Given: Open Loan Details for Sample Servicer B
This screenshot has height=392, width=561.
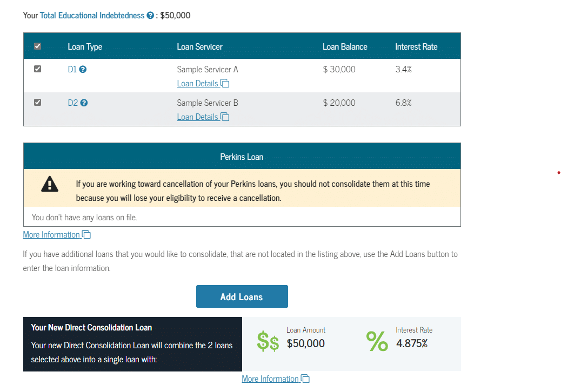Looking at the screenshot, I should [197, 117].
